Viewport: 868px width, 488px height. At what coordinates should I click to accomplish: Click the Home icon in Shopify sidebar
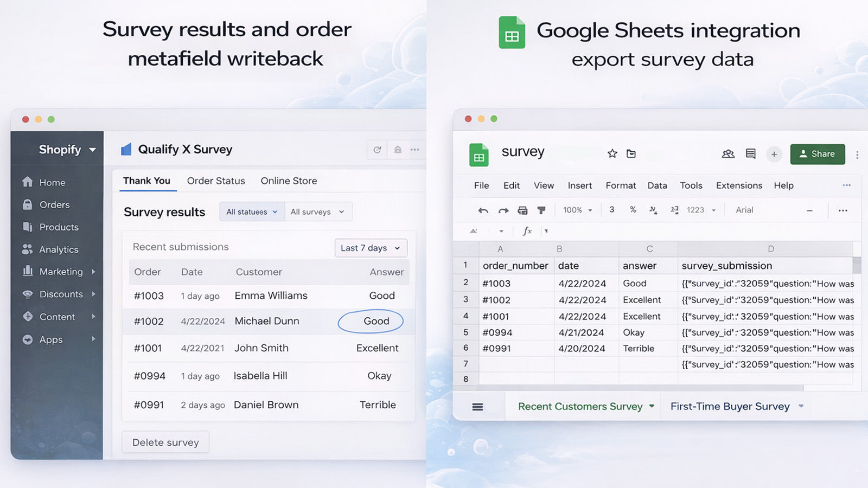pos(27,182)
